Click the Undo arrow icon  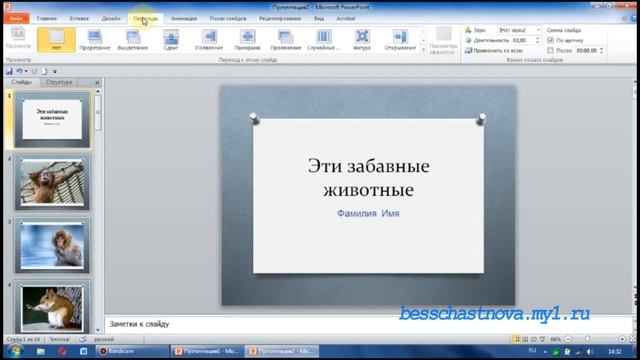point(19,71)
